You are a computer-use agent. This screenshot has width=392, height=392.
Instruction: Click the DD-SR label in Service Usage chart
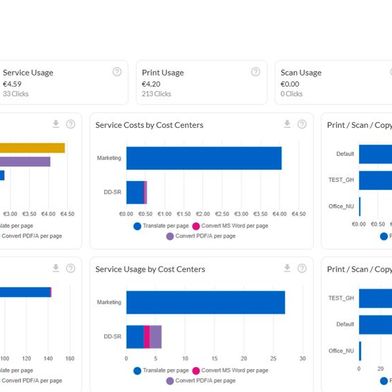[112, 337]
